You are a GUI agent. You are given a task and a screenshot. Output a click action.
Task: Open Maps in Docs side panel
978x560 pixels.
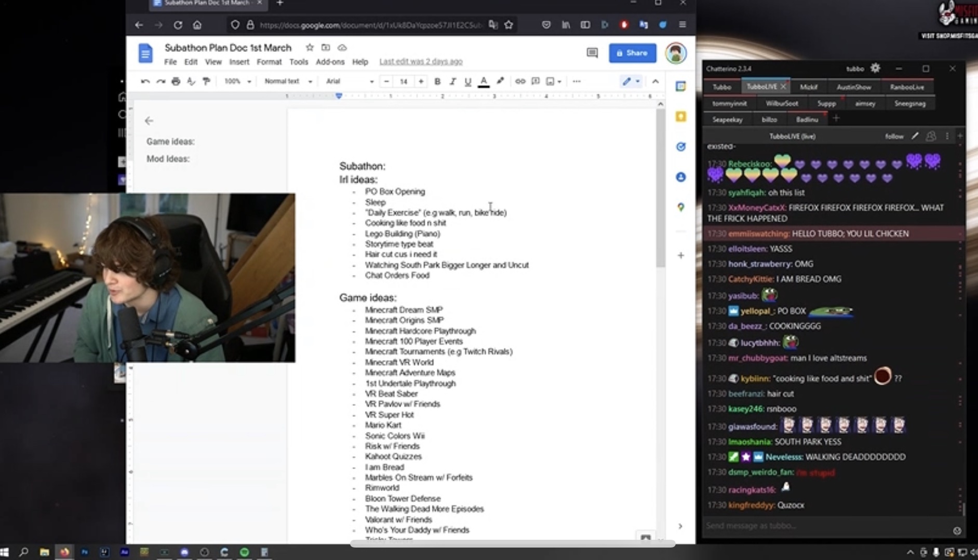680,207
